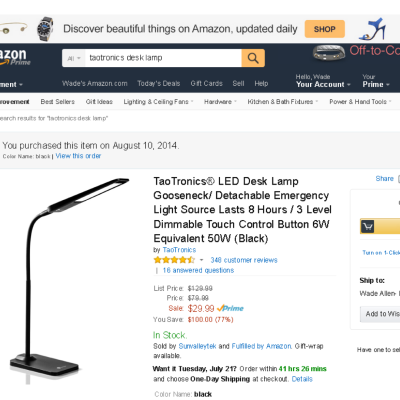Screen dimensions: 400x400
Task: Open 348 customer reviews link
Action: coord(244,260)
